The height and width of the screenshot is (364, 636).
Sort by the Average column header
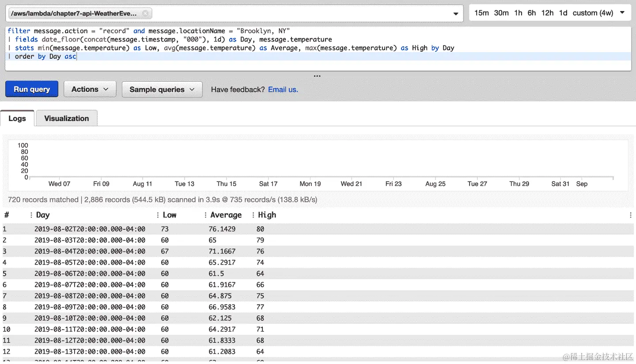point(226,215)
